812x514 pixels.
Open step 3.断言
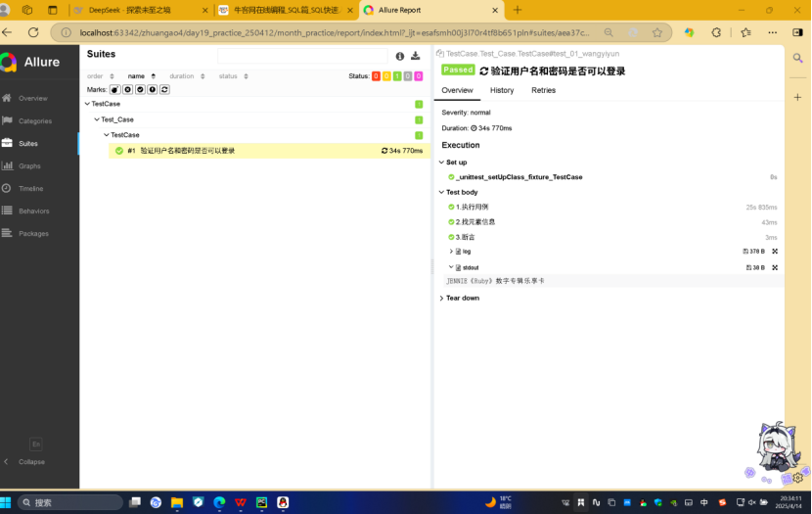tap(612, 237)
